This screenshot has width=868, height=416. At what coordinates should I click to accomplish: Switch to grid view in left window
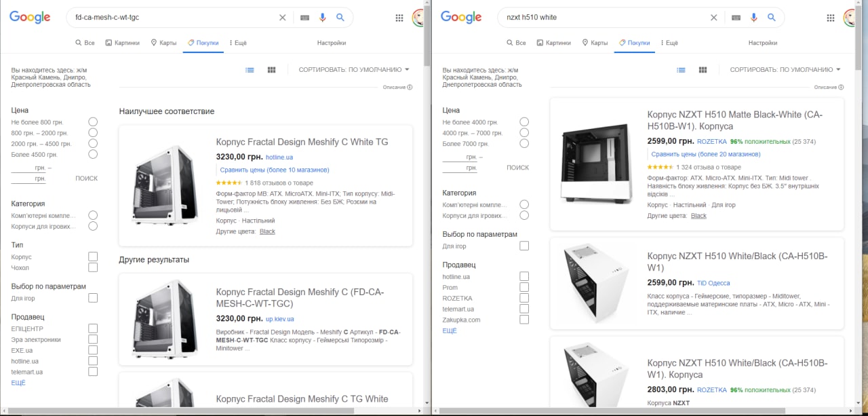(272, 70)
